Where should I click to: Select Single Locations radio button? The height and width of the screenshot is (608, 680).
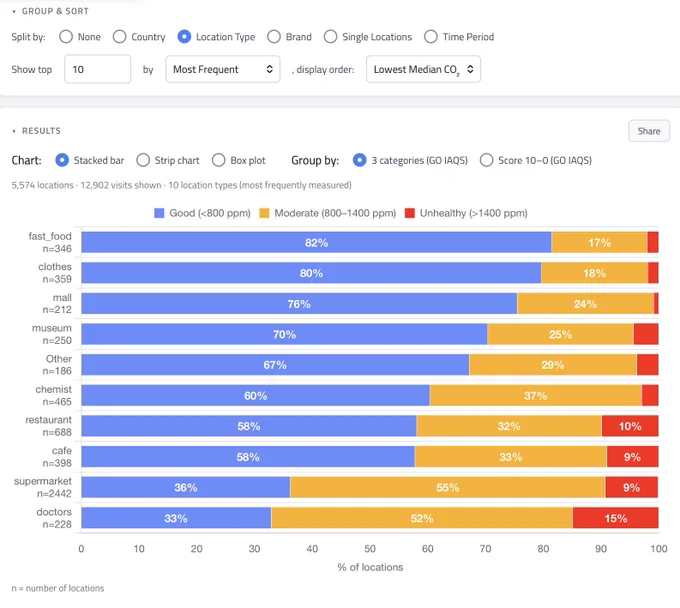(x=330, y=37)
